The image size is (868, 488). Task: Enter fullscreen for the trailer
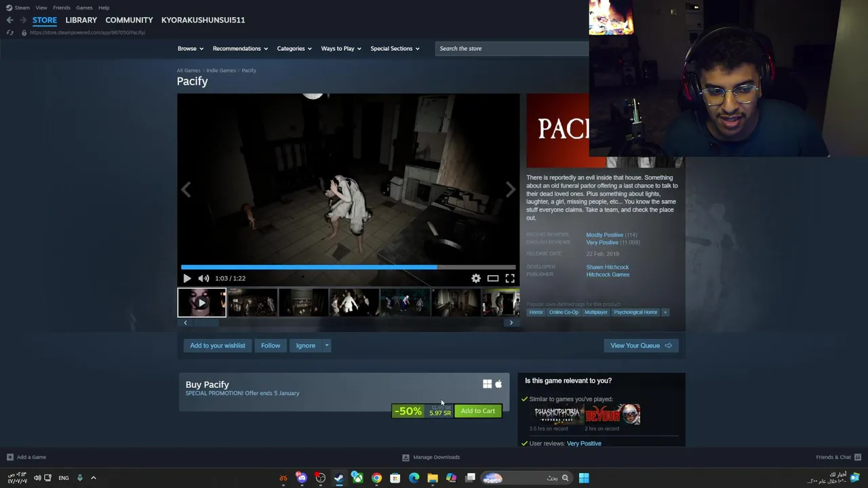tap(510, 278)
